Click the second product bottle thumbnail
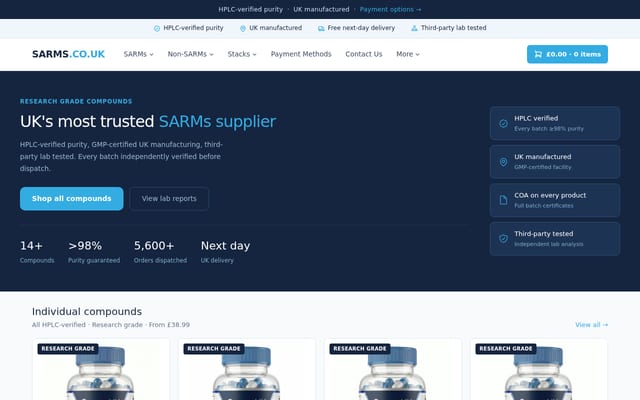 click(247, 369)
